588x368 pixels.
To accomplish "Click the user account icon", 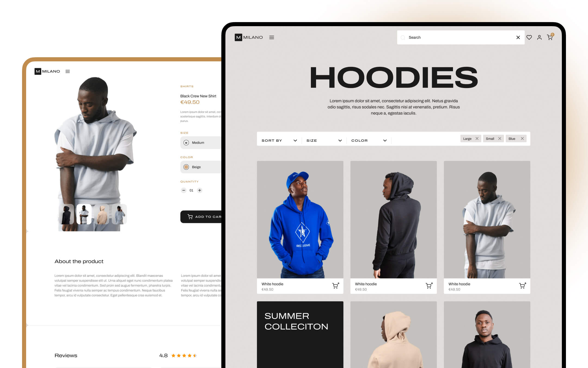I will click(539, 37).
